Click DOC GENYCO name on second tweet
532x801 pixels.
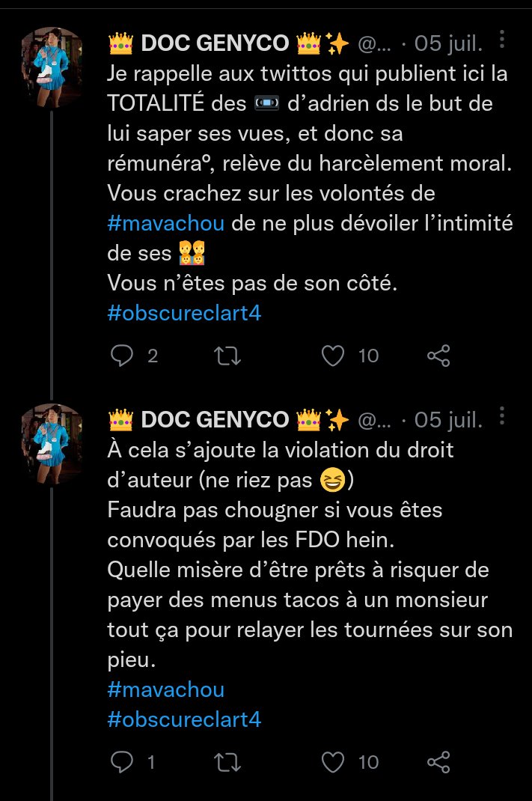pyautogui.click(x=215, y=421)
